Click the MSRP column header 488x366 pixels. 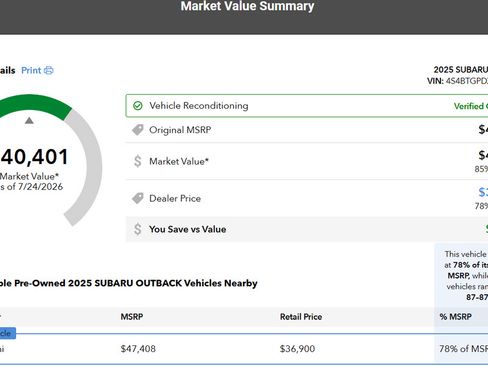click(132, 317)
